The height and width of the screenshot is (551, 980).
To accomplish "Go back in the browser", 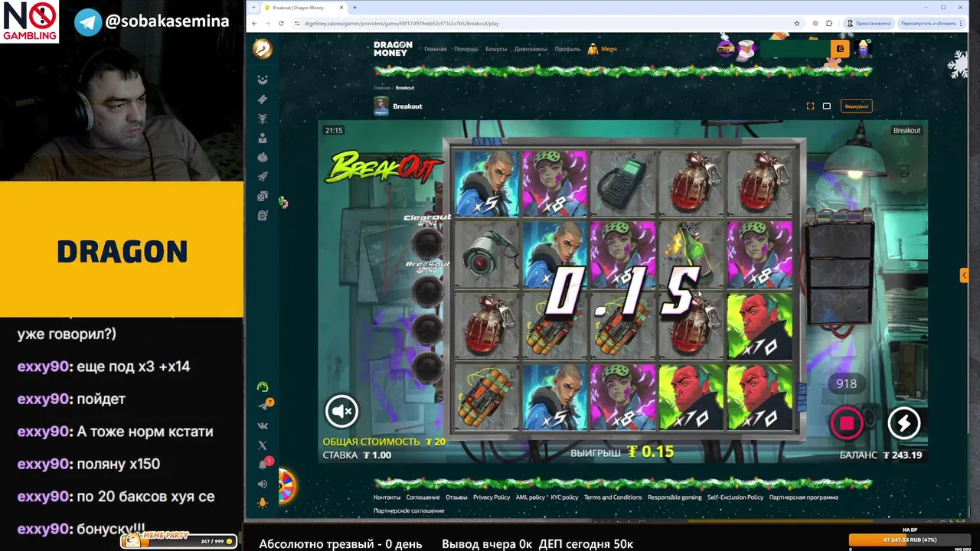I will tap(255, 23).
